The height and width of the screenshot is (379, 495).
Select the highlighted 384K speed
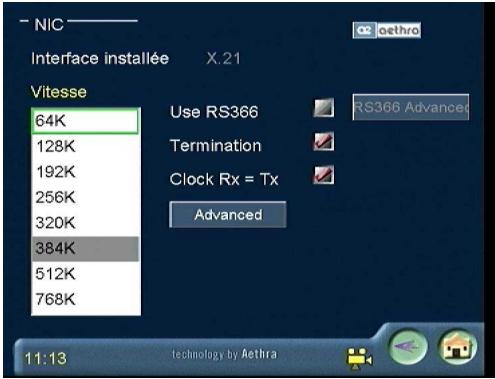pyautogui.click(x=85, y=249)
